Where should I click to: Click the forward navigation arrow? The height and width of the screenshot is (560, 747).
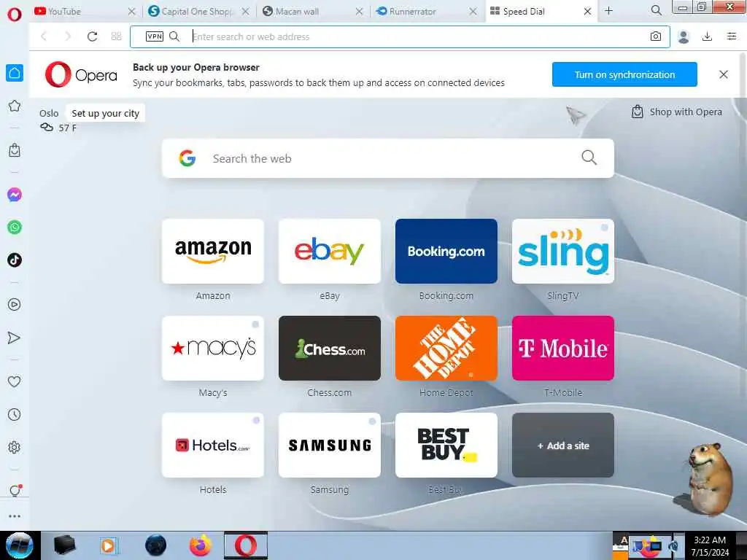(68, 36)
